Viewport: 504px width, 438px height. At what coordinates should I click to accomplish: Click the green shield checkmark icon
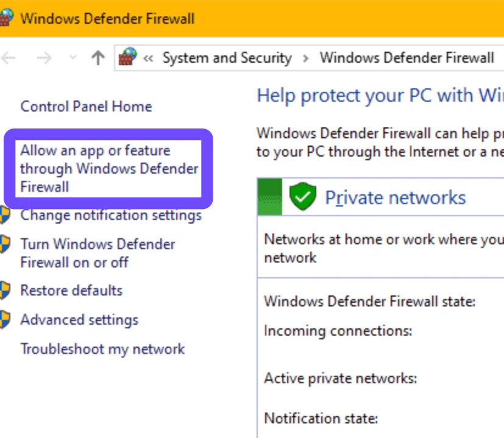tap(302, 196)
